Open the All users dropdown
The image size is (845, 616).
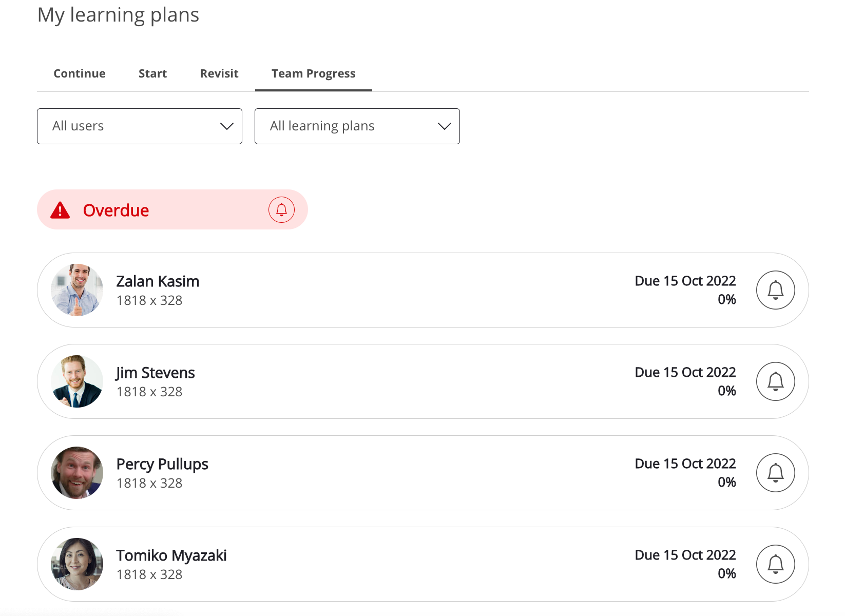pyautogui.click(x=139, y=126)
